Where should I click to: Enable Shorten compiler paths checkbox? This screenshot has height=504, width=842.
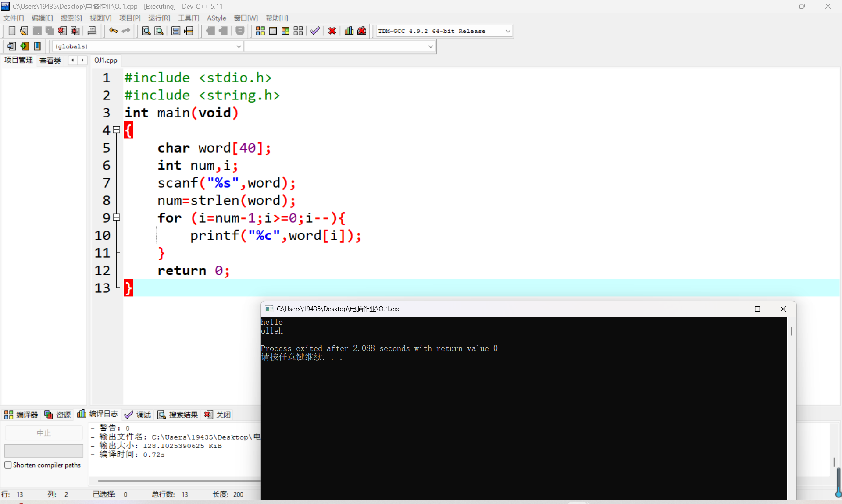pyautogui.click(x=8, y=465)
